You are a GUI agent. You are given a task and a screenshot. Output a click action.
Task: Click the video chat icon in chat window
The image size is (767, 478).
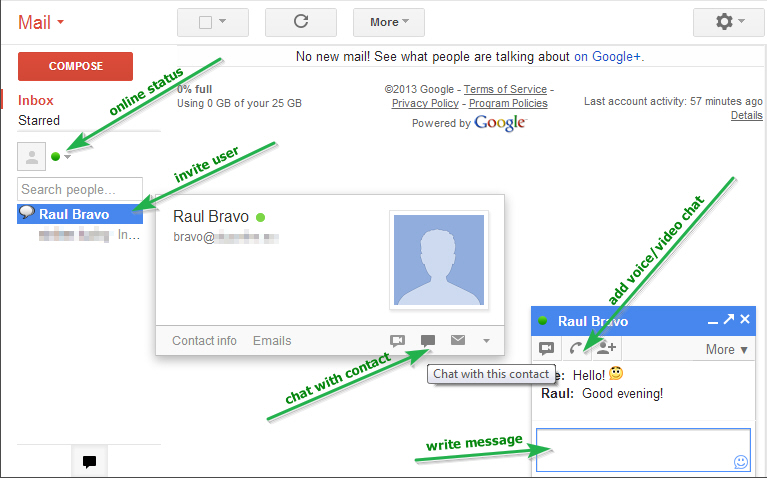coord(546,348)
